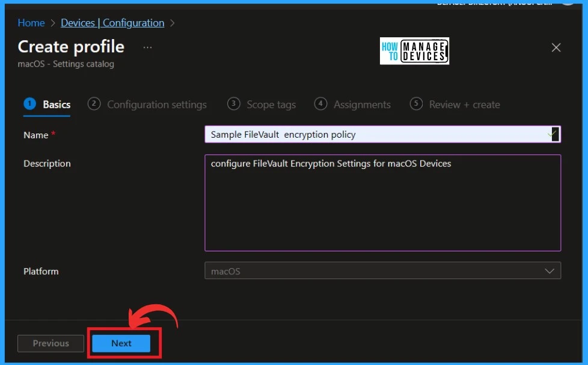
Task: Click the Previous button
Action: click(51, 343)
